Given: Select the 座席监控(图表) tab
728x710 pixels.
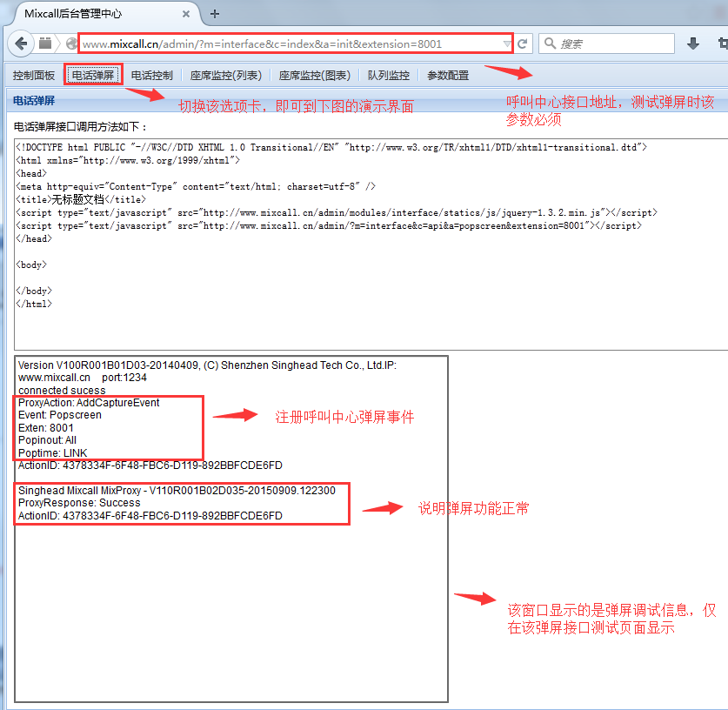Looking at the screenshot, I should [315, 76].
